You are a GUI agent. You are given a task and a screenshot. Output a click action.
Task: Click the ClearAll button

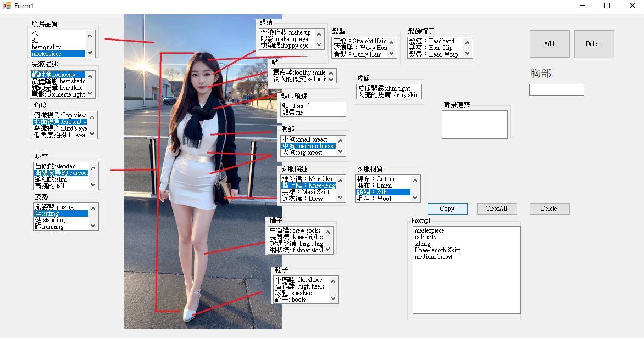[x=496, y=209]
